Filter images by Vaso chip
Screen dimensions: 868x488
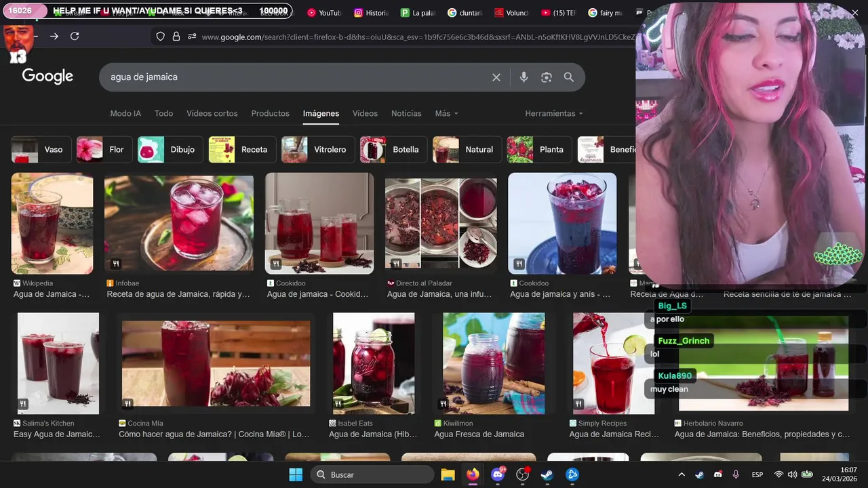[41, 150]
